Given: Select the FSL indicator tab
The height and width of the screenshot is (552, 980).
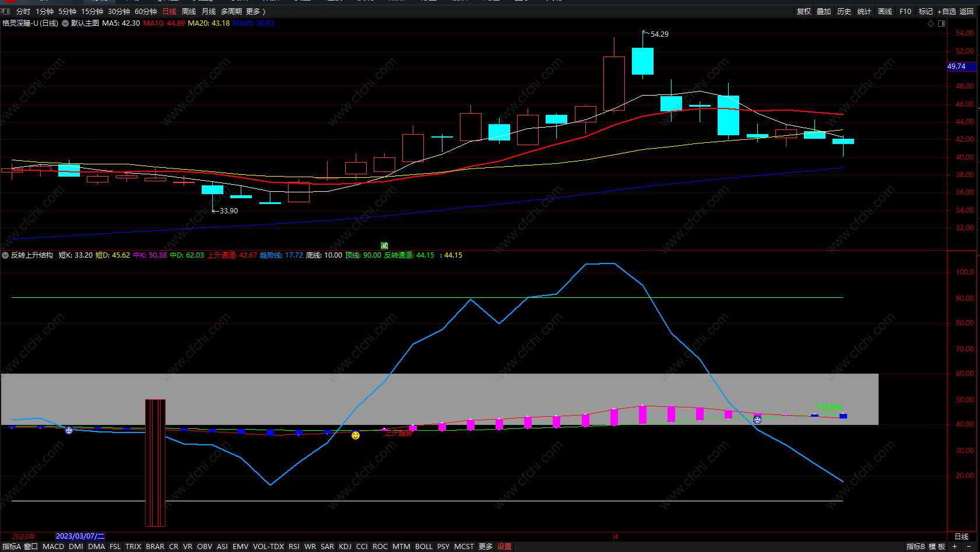Looking at the screenshot, I should 115,547.
